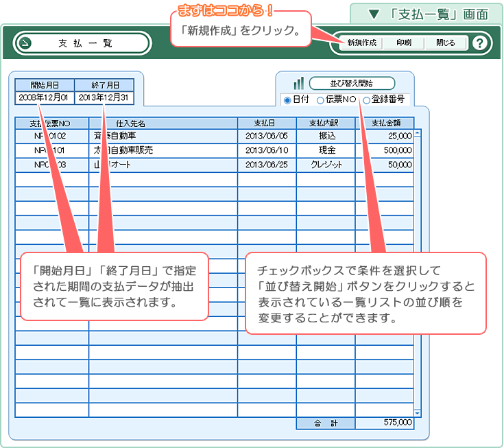Click the 仕入先名 column header
This screenshot has width=504, height=448.
coord(163,123)
